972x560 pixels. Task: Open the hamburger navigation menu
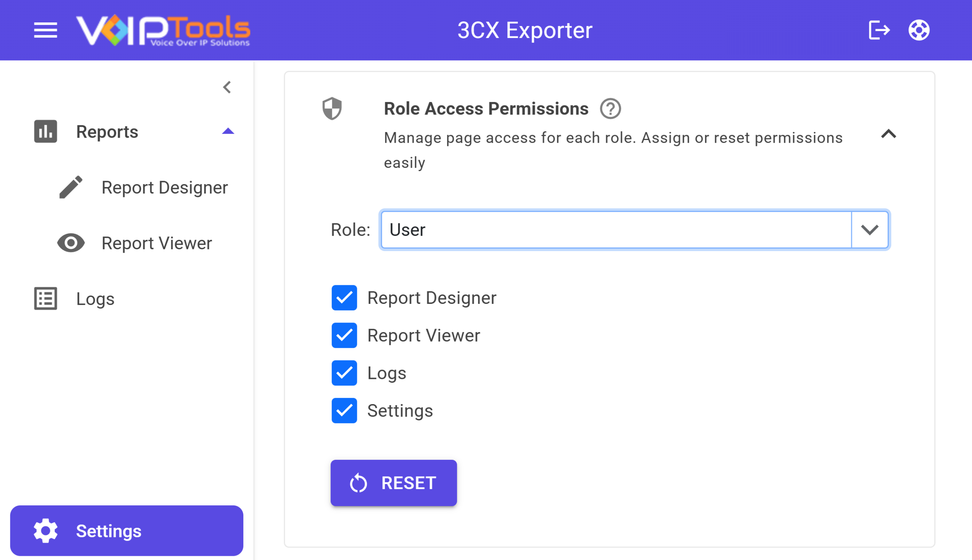[x=46, y=30]
